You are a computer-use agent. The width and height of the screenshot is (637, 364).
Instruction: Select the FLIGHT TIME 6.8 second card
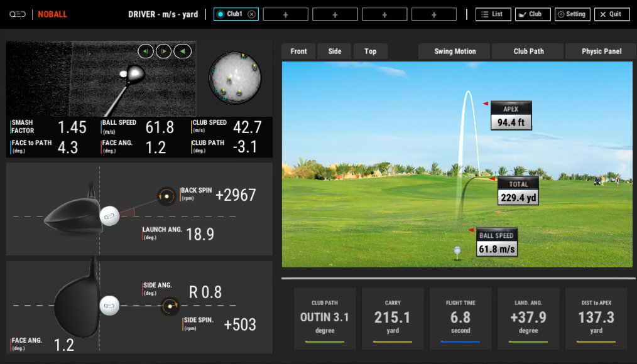pyautogui.click(x=460, y=319)
